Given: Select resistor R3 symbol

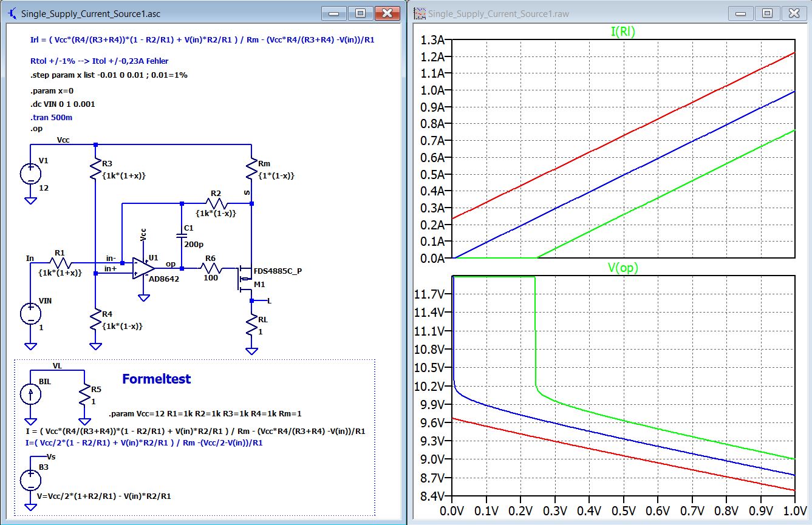Looking at the screenshot, I should 95,169.
